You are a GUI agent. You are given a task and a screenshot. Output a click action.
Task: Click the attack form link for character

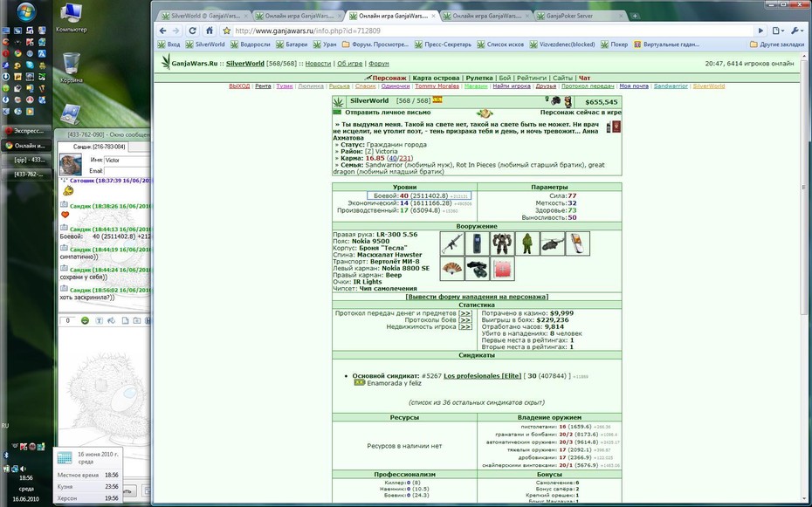[x=477, y=297]
